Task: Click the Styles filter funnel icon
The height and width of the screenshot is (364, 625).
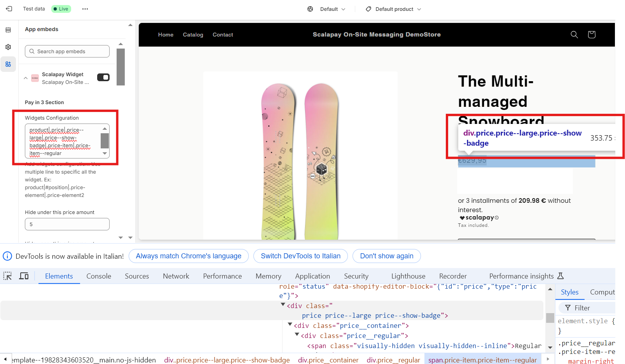Action: pos(568,308)
